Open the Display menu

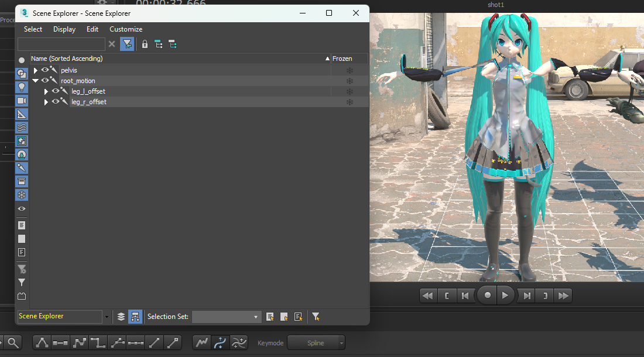64,29
